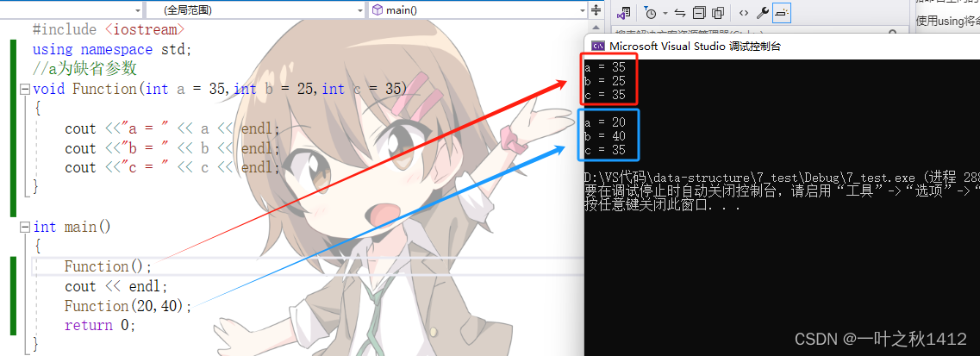Collapse the void Function definition block
This screenshot has width=980, height=356.
coord(25,90)
